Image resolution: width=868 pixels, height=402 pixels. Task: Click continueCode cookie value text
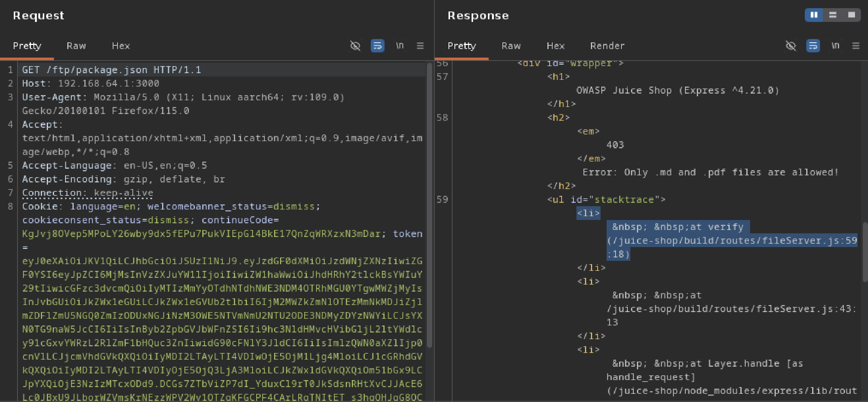tap(201, 234)
